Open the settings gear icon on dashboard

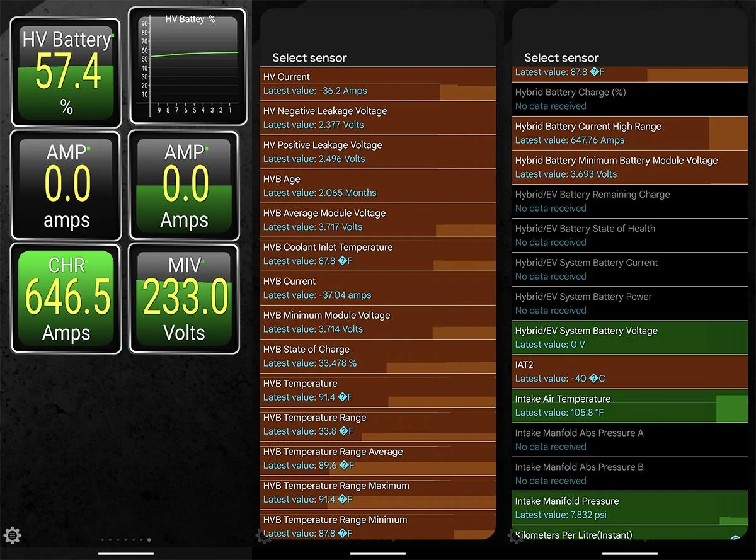pyautogui.click(x=13, y=535)
